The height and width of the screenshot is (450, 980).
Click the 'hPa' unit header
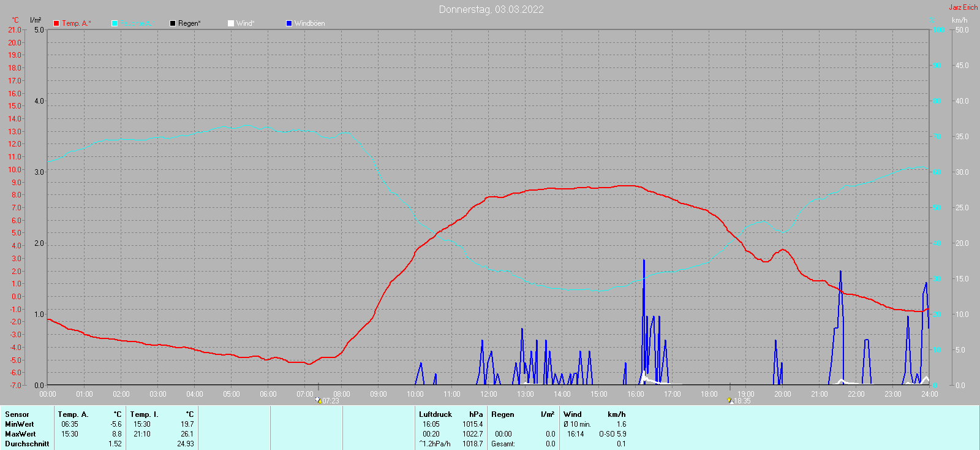point(476,414)
